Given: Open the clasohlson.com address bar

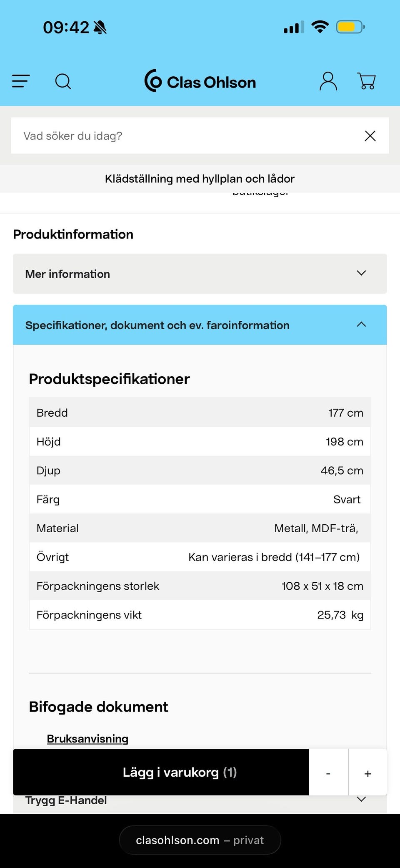Looking at the screenshot, I should click(200, 840).
